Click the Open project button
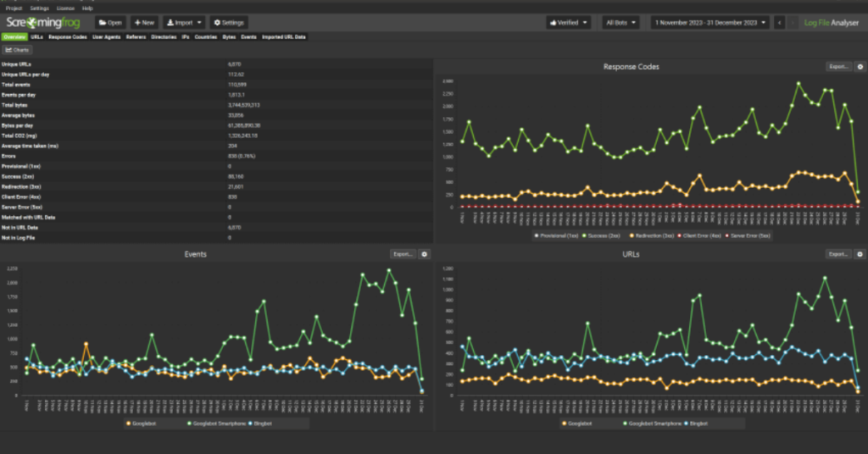 tap(110, 23)
